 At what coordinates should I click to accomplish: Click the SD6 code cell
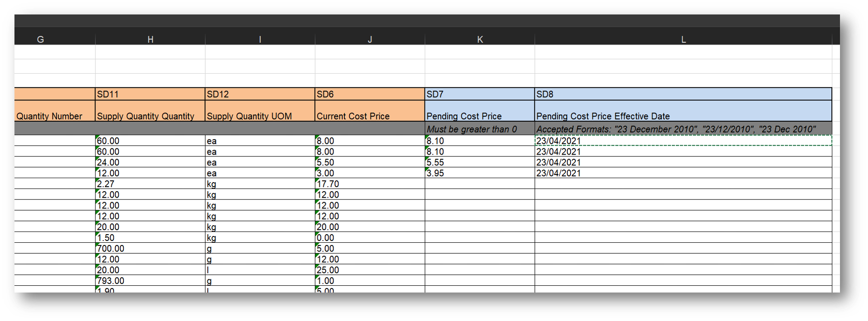point(370,94)
